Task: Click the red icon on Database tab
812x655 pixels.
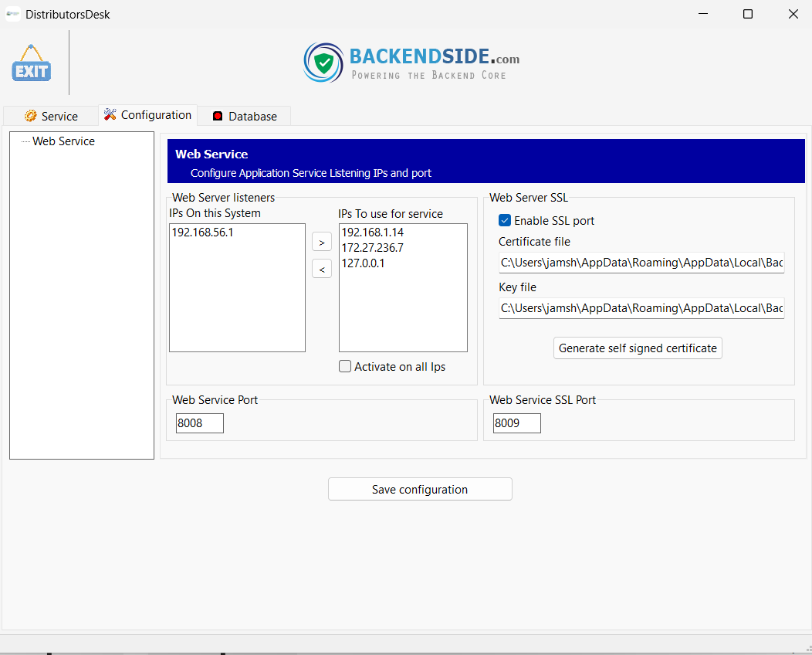Action: (x=218, y=117)
